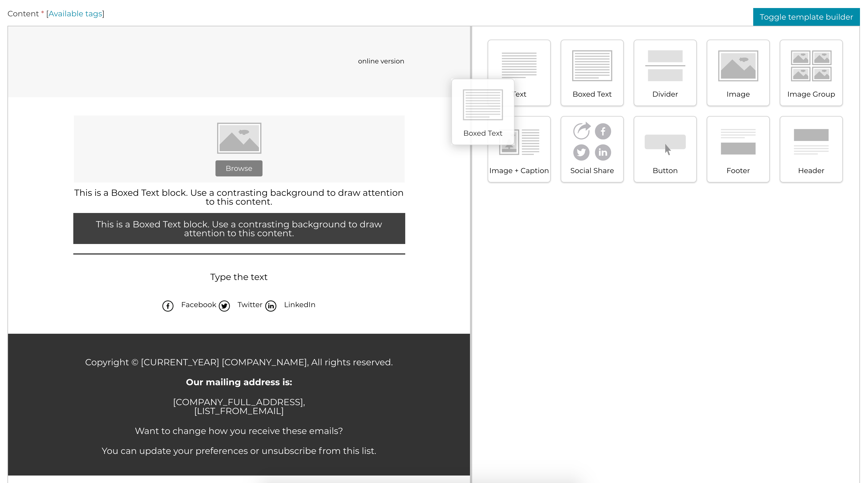Viewport: 868px width, 483px height.
Task: Click the online version text link
Action: coord(380,61)
